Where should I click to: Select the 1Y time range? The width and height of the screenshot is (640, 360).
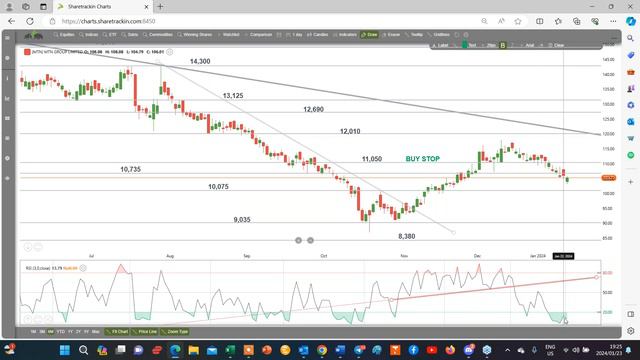(x=70, y=332)
